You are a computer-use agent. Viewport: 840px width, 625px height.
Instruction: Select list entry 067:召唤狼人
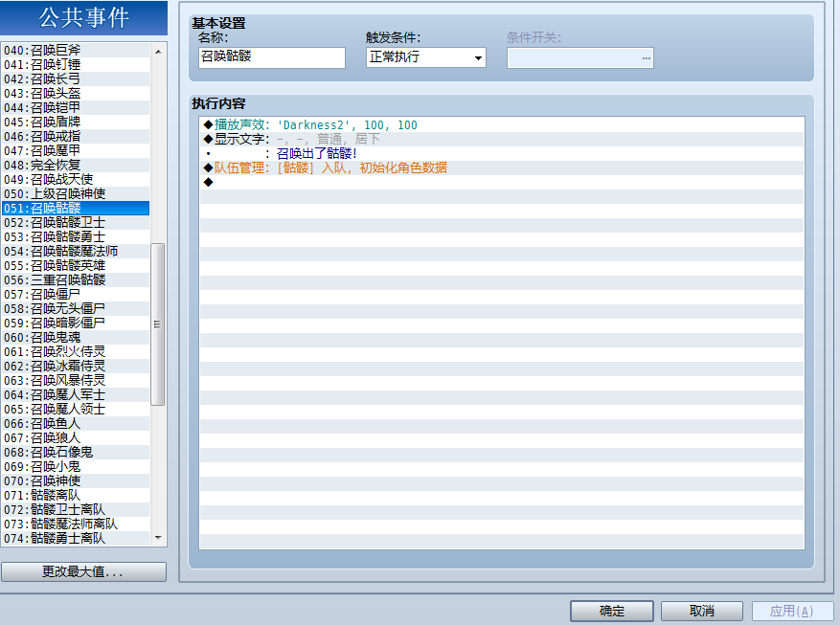click(x=76, y=438)
